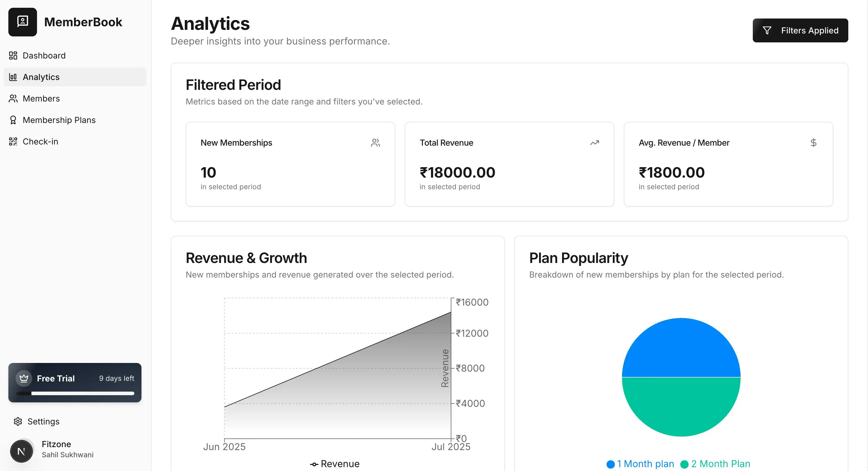Click the Dashboard grid icon

13,56
